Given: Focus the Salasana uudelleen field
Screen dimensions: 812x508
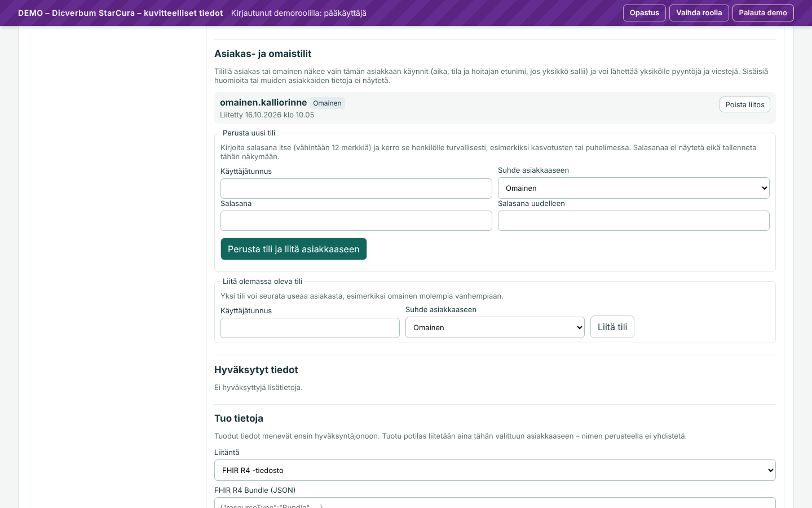Looking at the screenshot, I should pos(634,221).
